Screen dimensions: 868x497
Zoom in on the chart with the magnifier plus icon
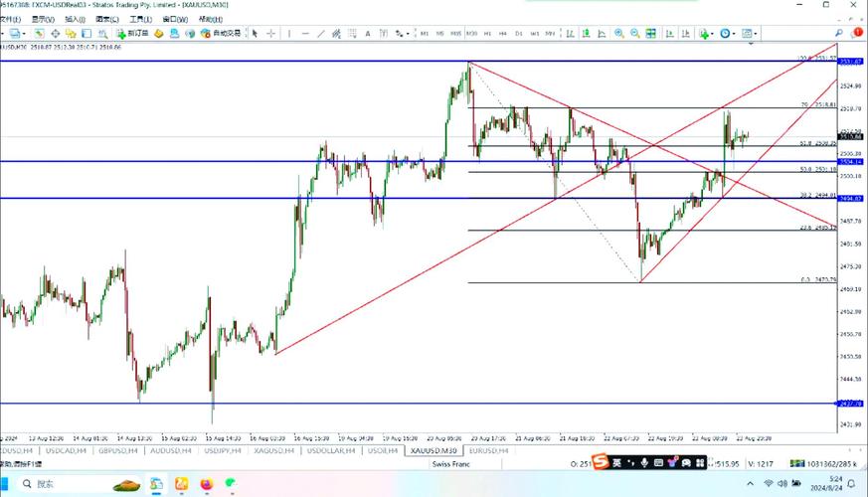[x=619, y=33]
